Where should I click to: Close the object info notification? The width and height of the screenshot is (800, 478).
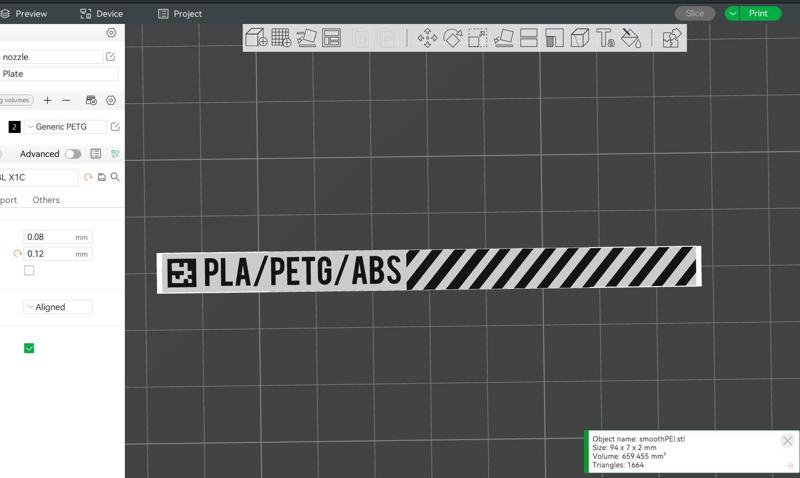(x=787, y=441)
